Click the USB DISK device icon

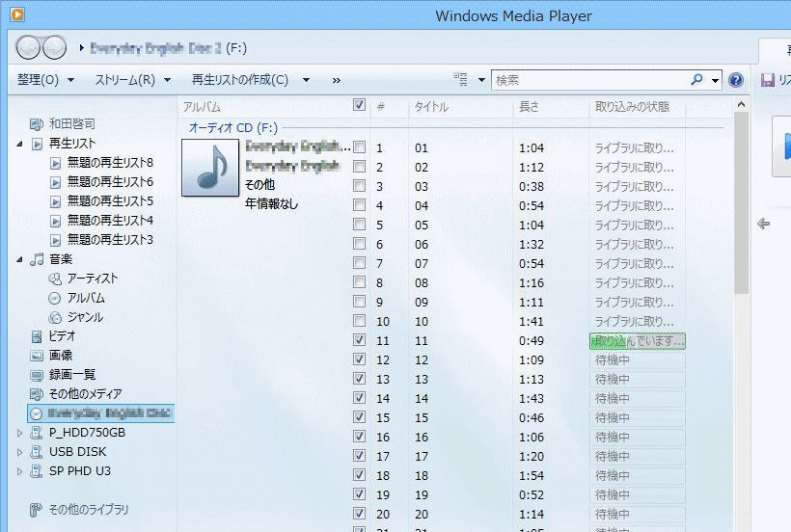[37, 452]
